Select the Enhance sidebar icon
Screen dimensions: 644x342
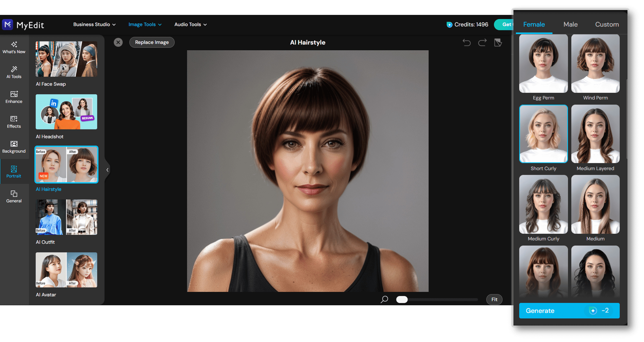[x=14, y=97]
